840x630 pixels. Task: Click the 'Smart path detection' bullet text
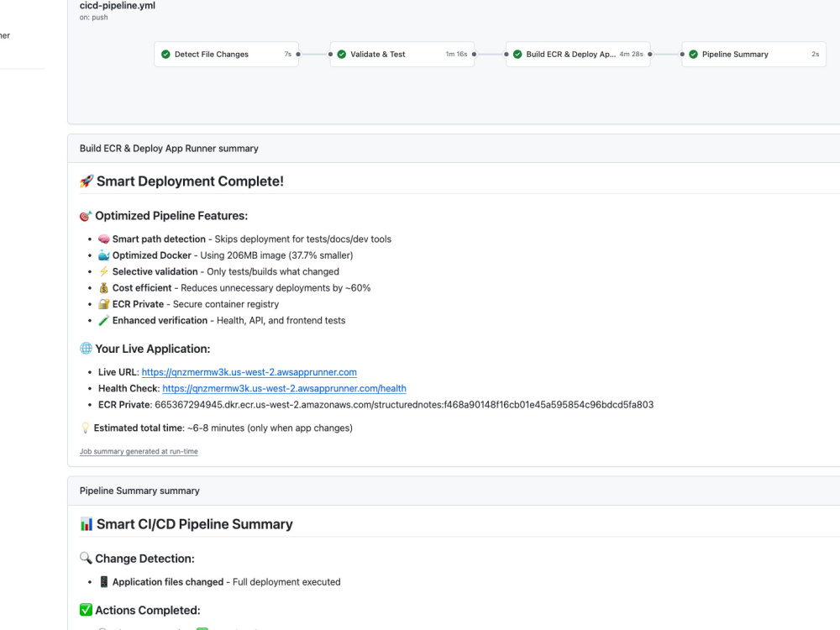159,239
